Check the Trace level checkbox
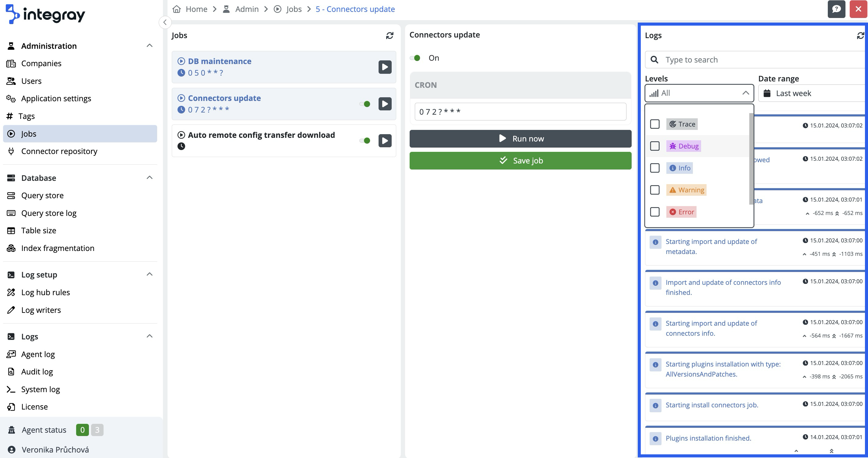The image size is (868, 458). pyautogui.click(x=655, y=124)
